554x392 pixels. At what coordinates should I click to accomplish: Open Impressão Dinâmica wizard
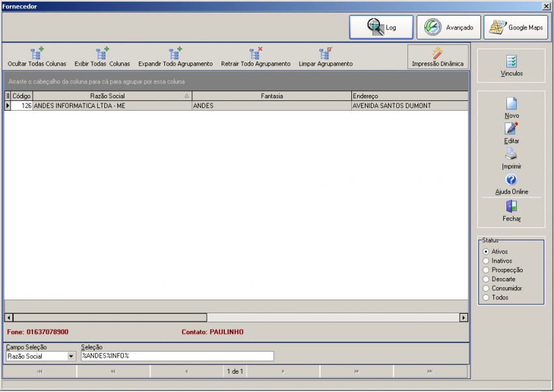click(437, 57)
